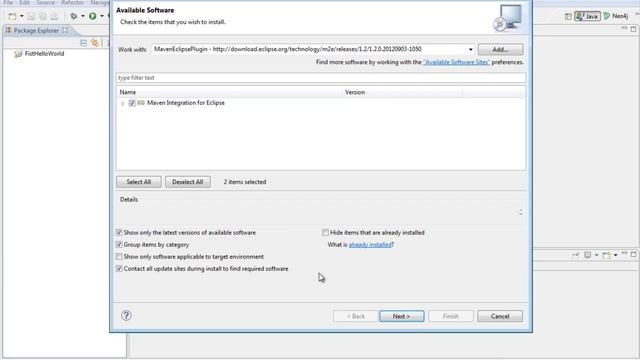Click the Open Console icon in bottom panel
Screen dimensions: 640x360
click(x=607, y=255)
